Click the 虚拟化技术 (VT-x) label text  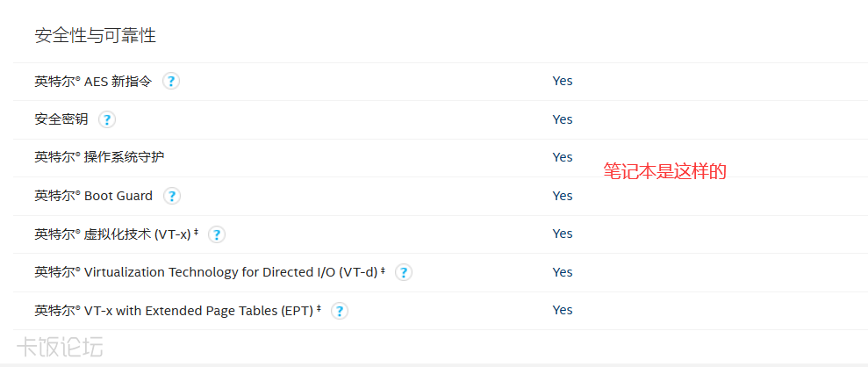(x=116, y=234)
